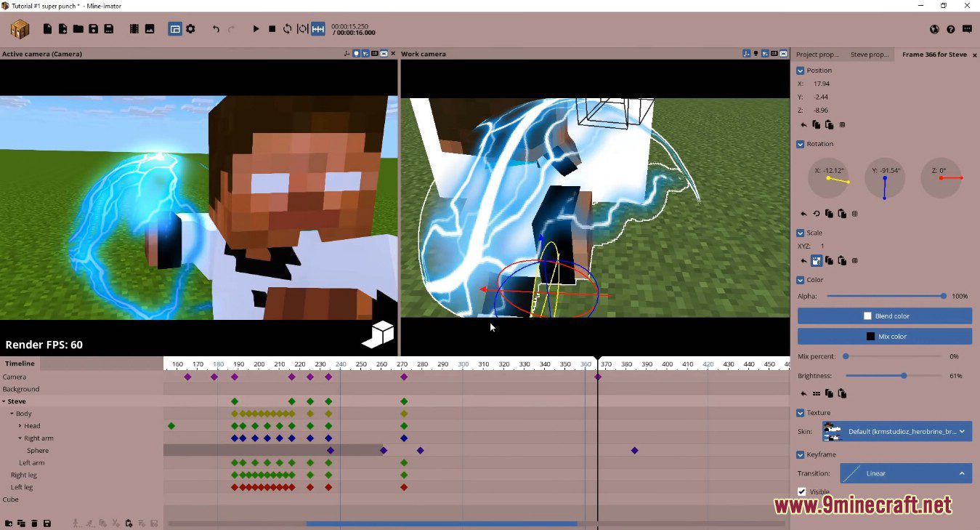Click the loops icon under Rotation
The image size is (980, 530).
(817, 214)
